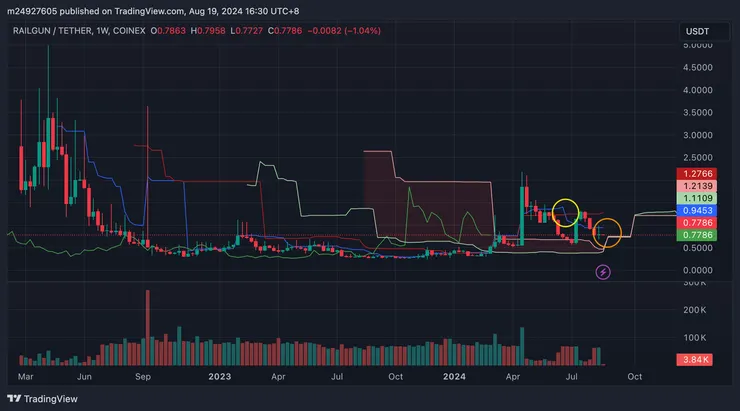Click the open value O0.7863

point(168,31)
